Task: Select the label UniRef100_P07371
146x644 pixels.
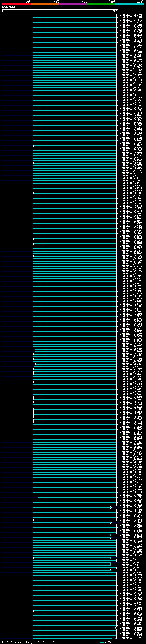Action: 131,58
